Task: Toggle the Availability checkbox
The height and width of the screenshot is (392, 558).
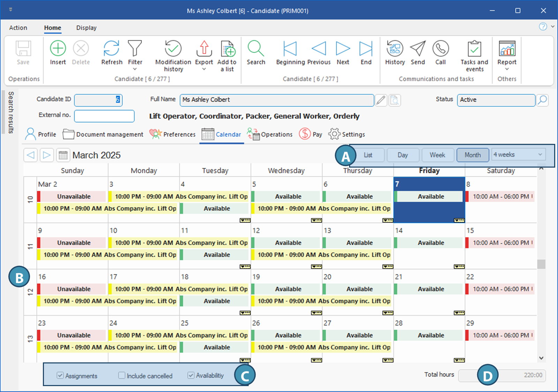Action: 191,375
